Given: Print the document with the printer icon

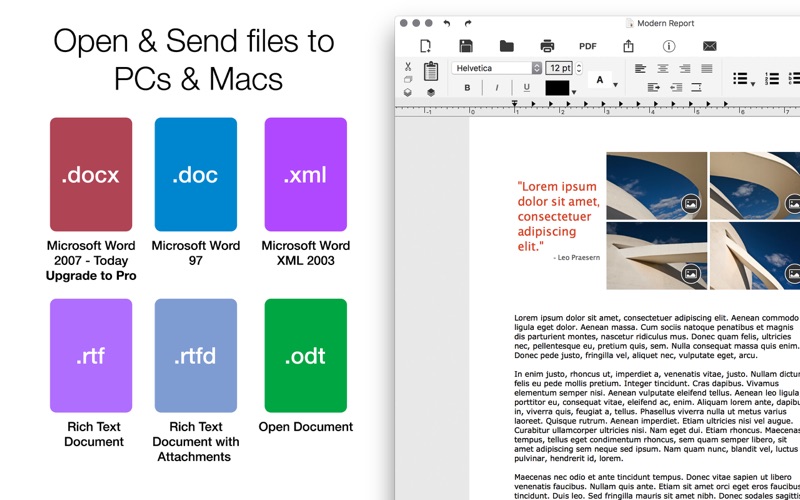Looking at the screenshot, I should [x=547, y=46].
